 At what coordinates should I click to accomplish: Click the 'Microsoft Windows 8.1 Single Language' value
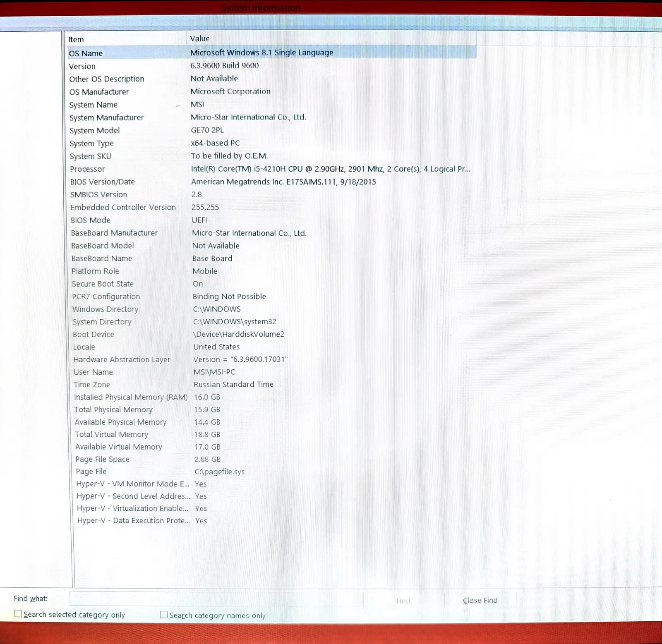(261, 53)
